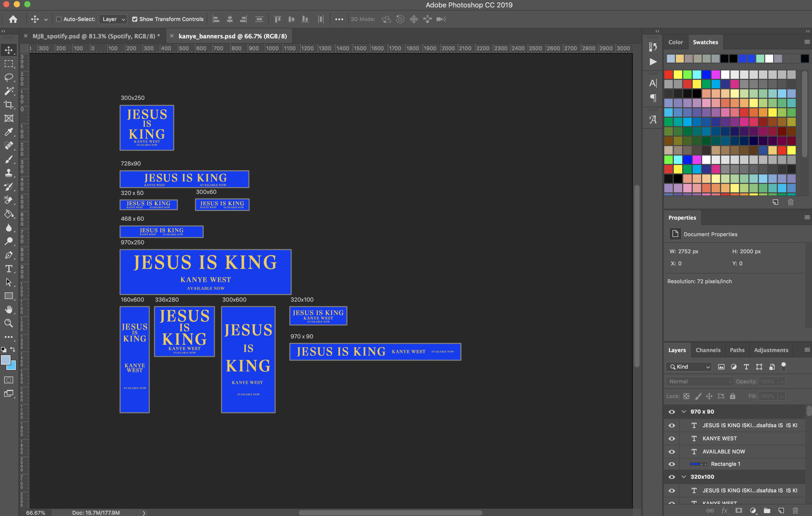Screen dimensions: 812x516
Task: Hide the AVAILABLE NOW text layer
Action: click(x=672, y=452)
